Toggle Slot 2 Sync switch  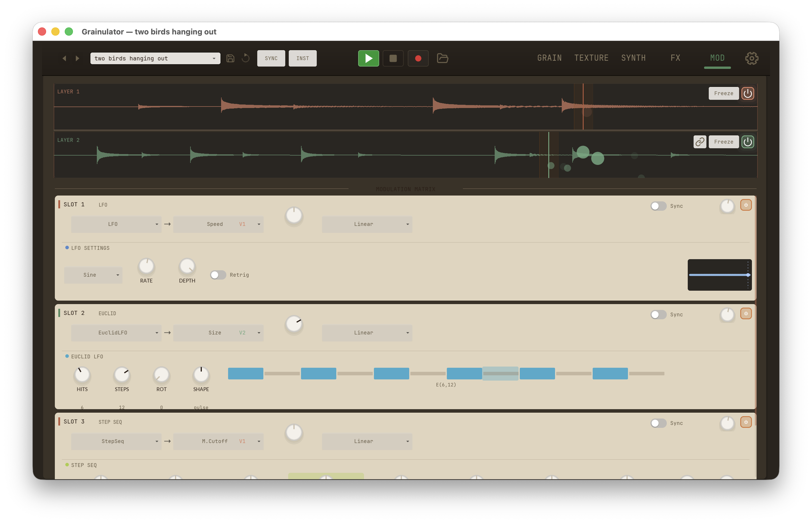658,315
